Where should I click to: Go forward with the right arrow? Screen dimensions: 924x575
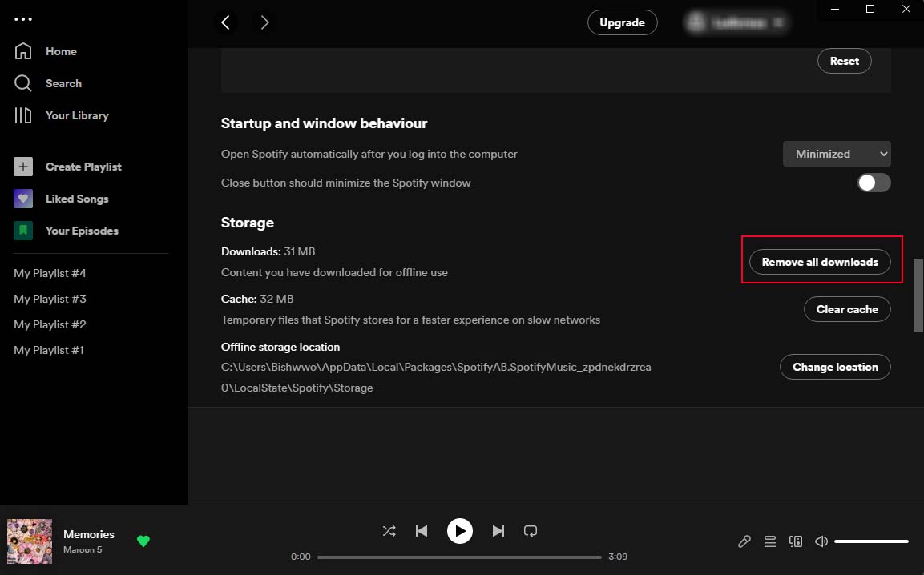[x=264, y=22]
